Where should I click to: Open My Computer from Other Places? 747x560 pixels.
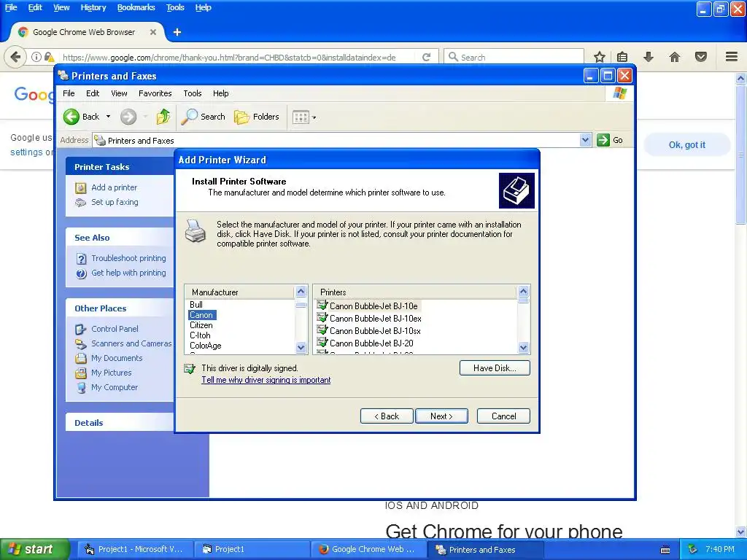(115, 388)
